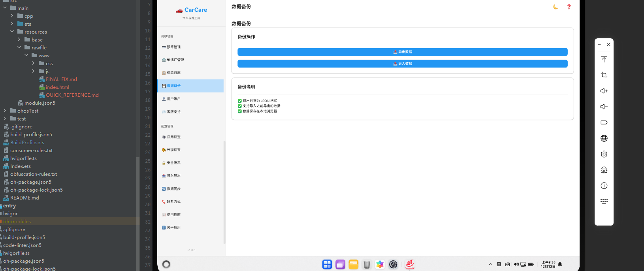Image resolution: width=644 pixels, height=271 pixels.
Task: Toggle dark mode with the moon icon
Action: [555, 7]
